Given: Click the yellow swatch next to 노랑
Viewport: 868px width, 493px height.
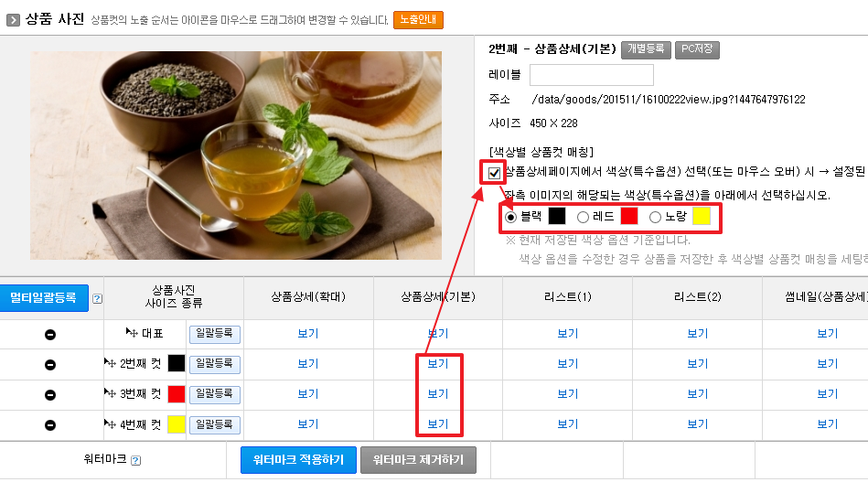Looking at the screenshot, I should [702, 216].
